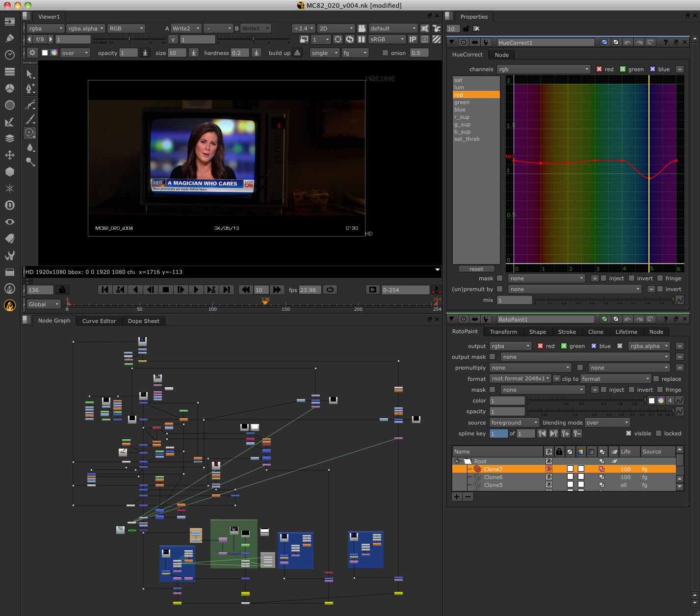Open paint blending mode over dropdown in viewer
Viewport: 700px width, 616px height.
(x=75, y=53)
